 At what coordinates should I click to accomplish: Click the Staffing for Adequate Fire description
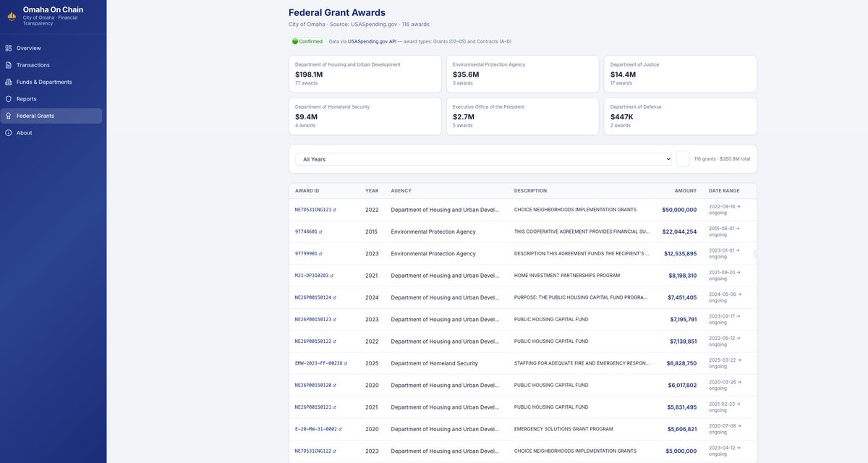[x=582, y=363]
